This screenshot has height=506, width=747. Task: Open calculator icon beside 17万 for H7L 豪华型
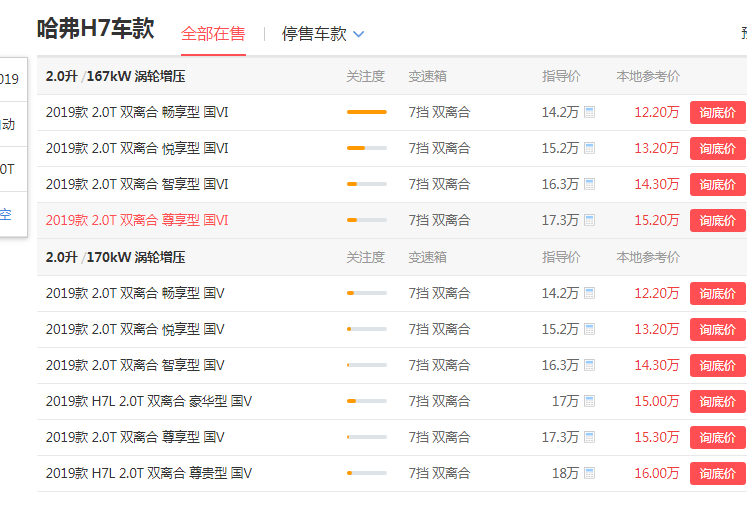click(x=589, y=401)
